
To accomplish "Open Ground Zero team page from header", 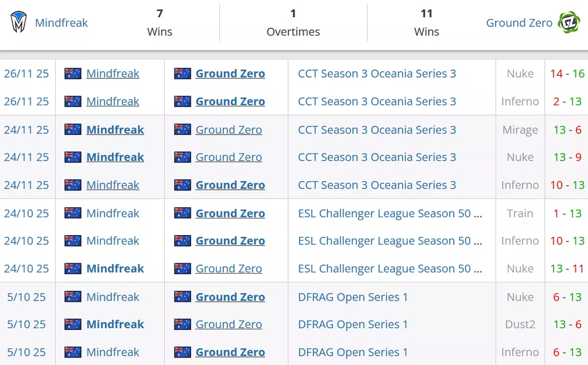I will [x=519, y=23].
